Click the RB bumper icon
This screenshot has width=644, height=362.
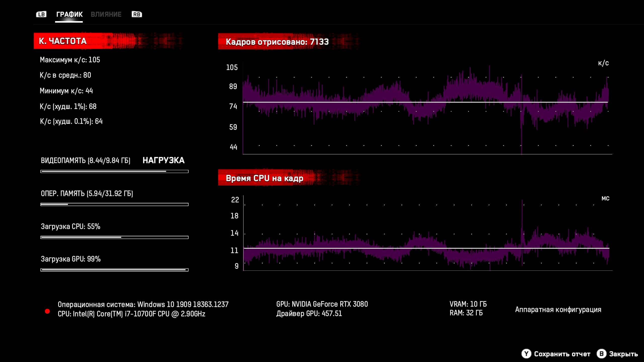point(137,14)
